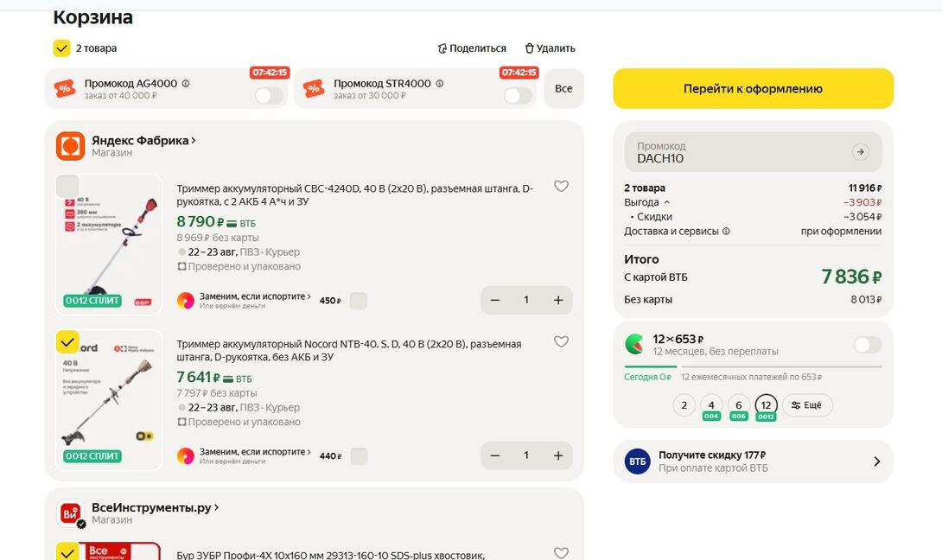The image size is (942, 560).
Task: Decrease CBC-4240D trimmer quantity with minus
Action: pos(495,300)
